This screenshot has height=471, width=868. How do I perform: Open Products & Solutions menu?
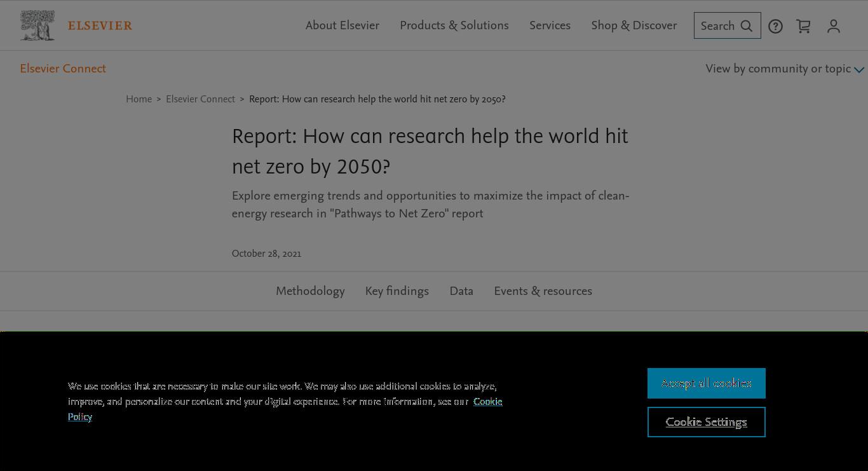point(454,25)
